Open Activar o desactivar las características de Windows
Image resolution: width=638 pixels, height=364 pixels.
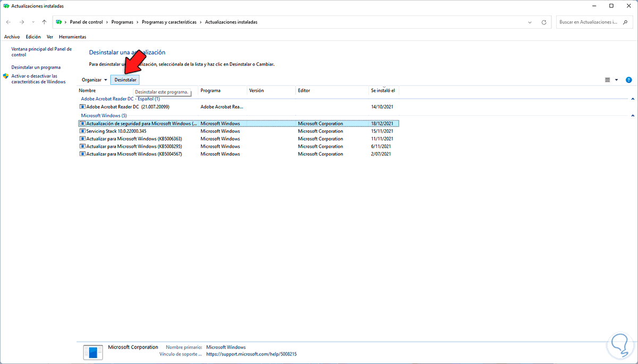pyautogui.click(x=38, y=79)
